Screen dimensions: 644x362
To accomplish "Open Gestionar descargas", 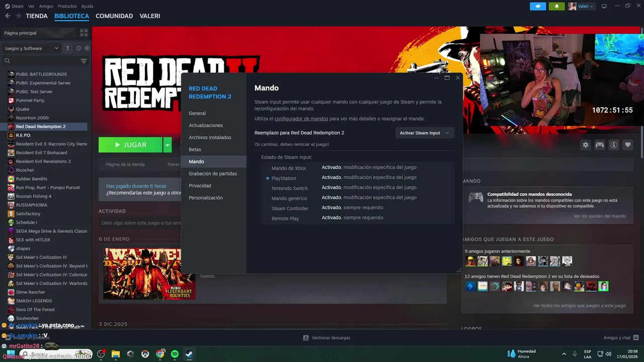I will pyautogui.click(x=327, y=338).
